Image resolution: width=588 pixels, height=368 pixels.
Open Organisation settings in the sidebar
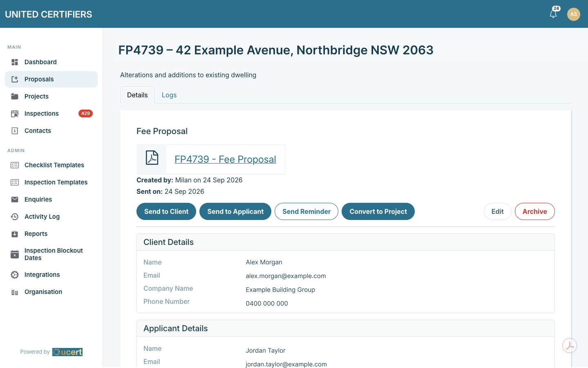[x=51, y=292]
